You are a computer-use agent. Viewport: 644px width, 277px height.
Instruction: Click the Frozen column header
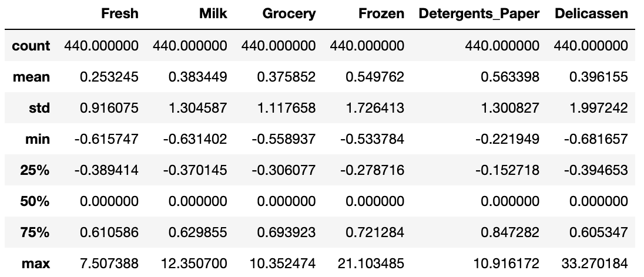pos(381,13)
